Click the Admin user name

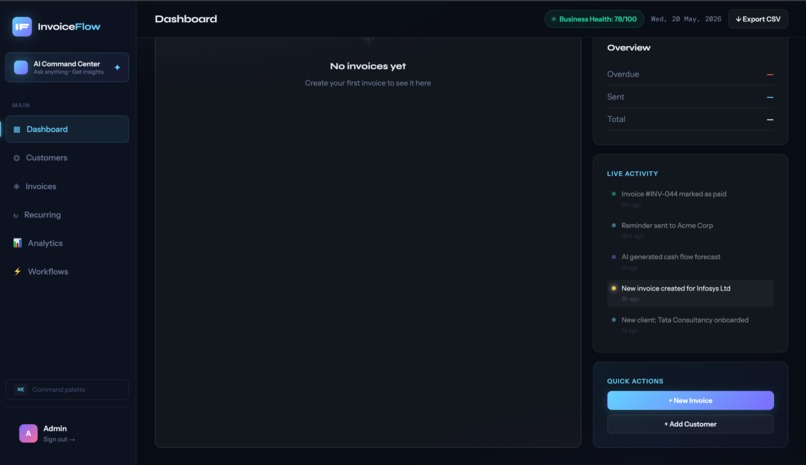pos(55,429)
